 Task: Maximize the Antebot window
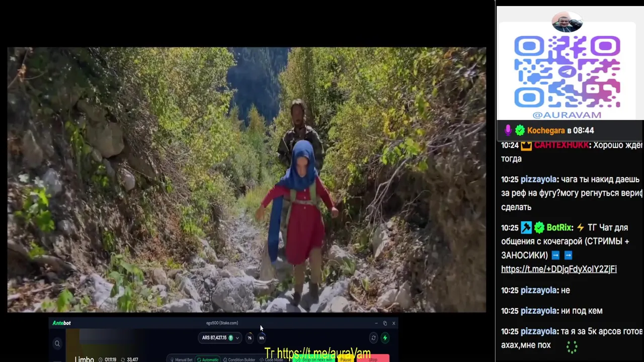385,323
